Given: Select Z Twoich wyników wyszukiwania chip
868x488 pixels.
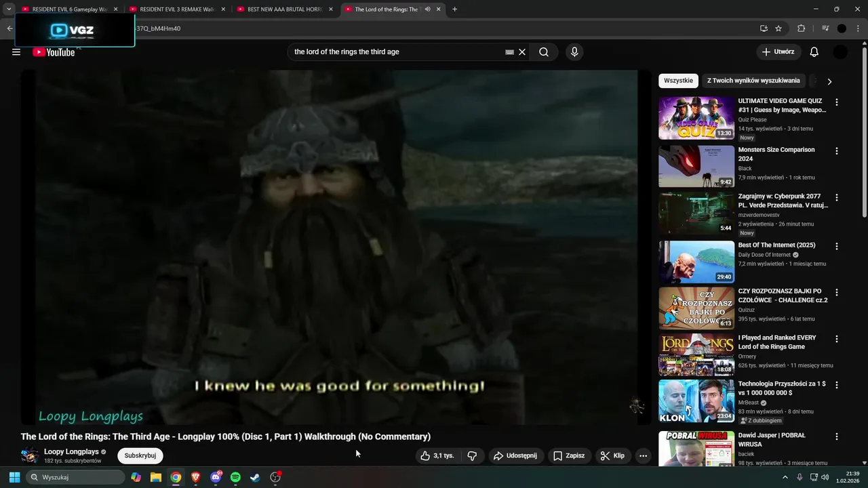Looking at the screenshot, I should tap(753, 81).
